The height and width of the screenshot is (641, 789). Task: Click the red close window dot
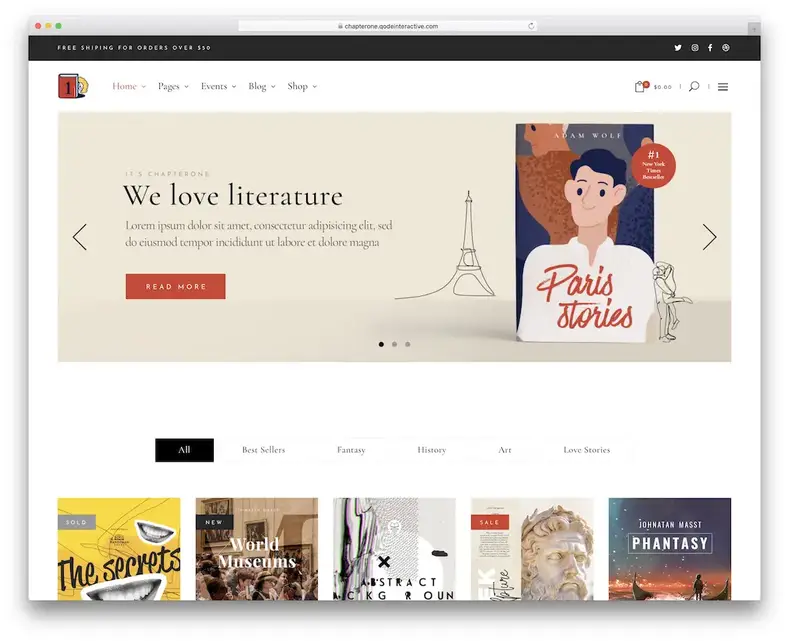[x=38, y=26]
